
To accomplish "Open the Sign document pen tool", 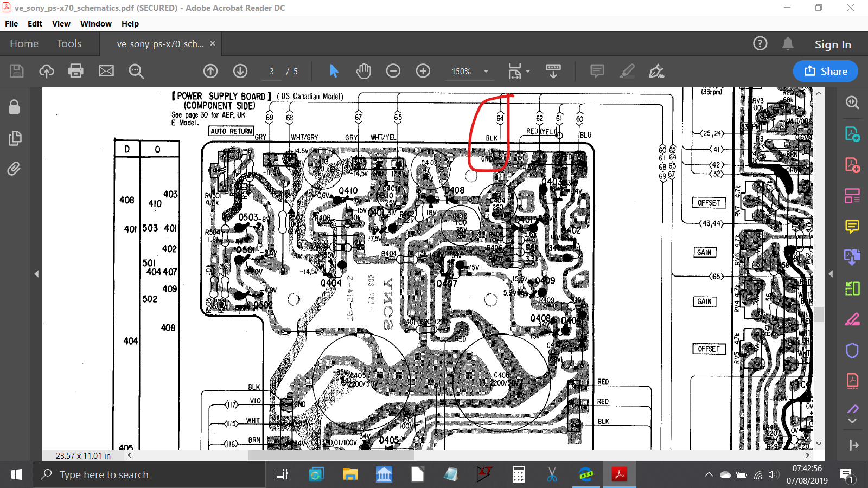I will 656,71.
